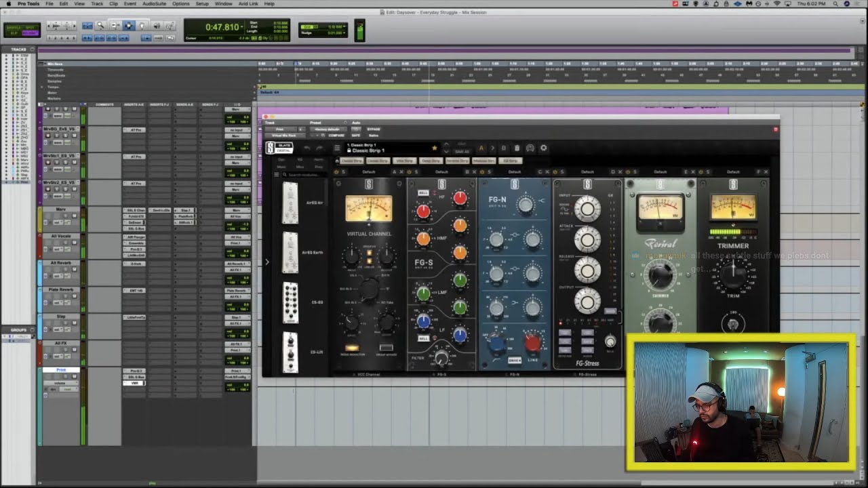Toggle the plugin BYPASS button
Image resolution: width=868 pixels, height=488 pixels.
pos(374,129)
